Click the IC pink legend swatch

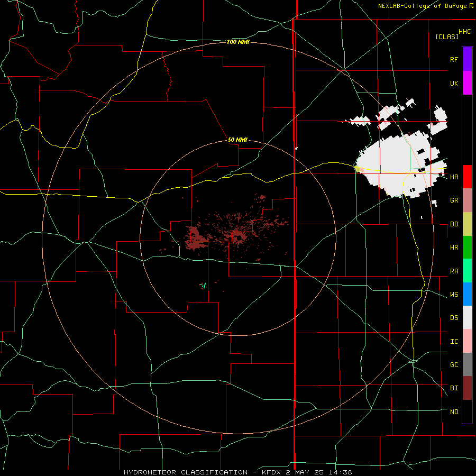point(467,341)
